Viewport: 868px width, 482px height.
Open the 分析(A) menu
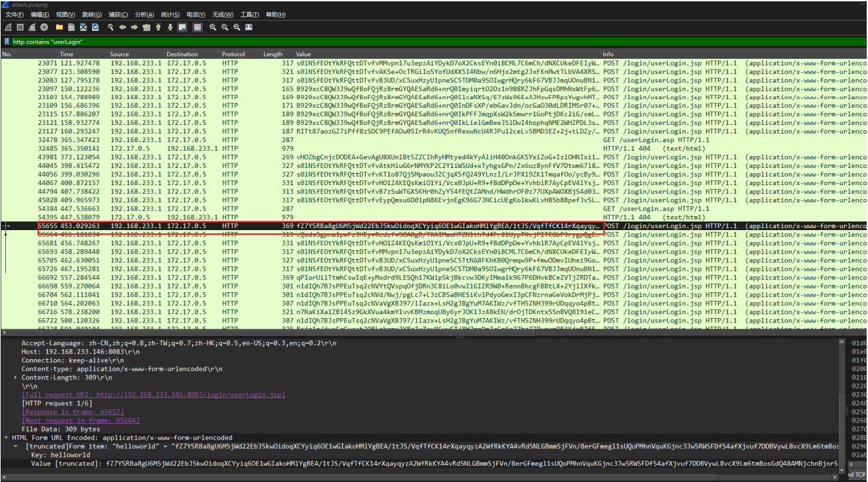click(144, 15)
